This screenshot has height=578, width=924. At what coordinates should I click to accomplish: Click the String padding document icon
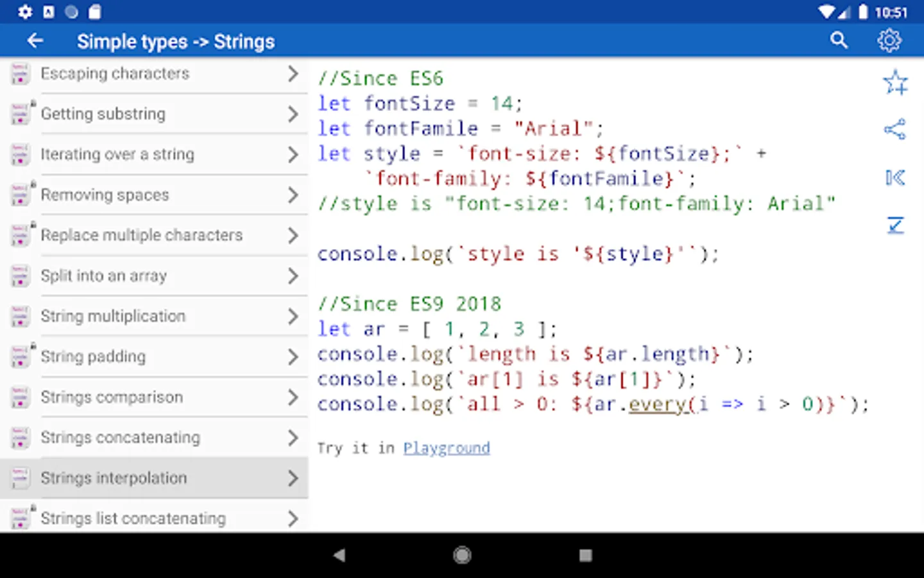21,356
